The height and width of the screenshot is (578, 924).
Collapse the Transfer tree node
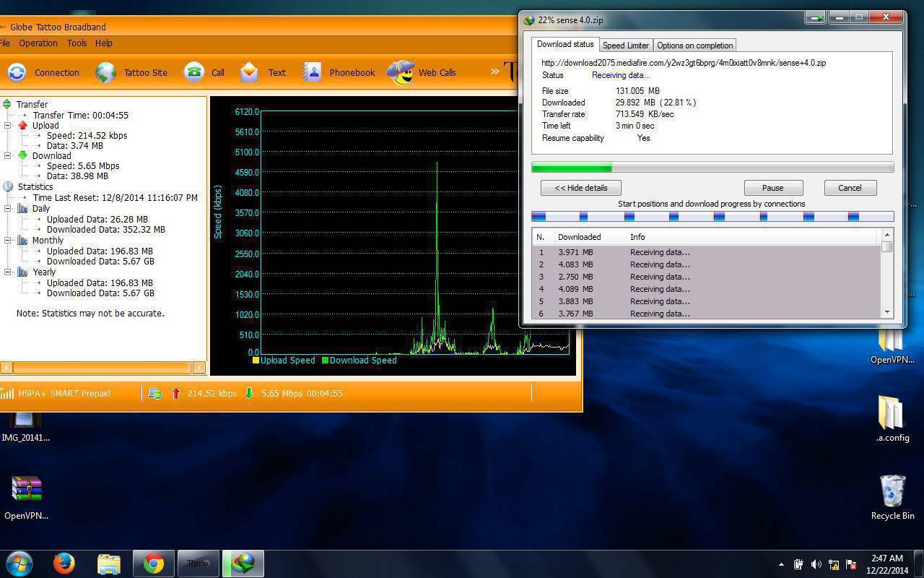click(6, 104)
